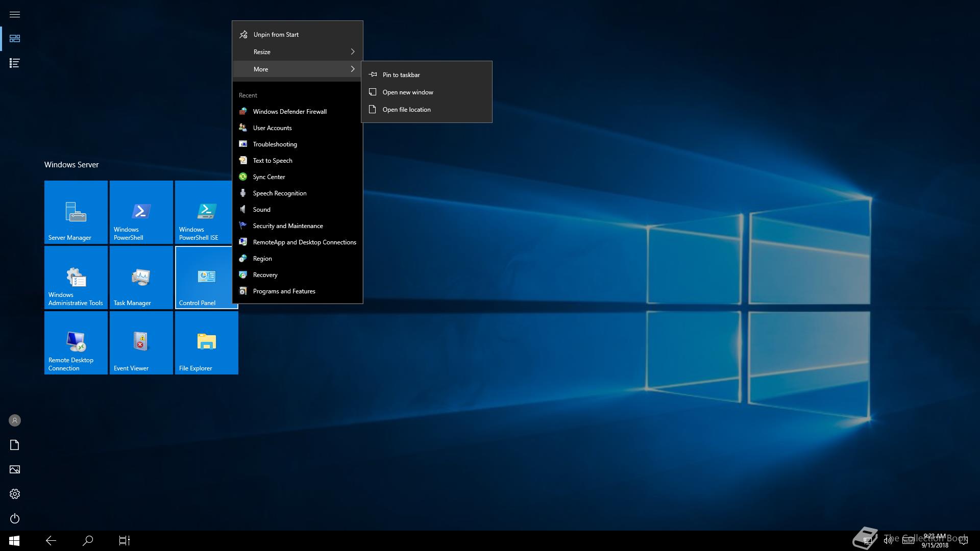The height and width of the screenshot is (551, 980).
Task: Open Troubleshooting recent item
Action: [x=298, y=144]
